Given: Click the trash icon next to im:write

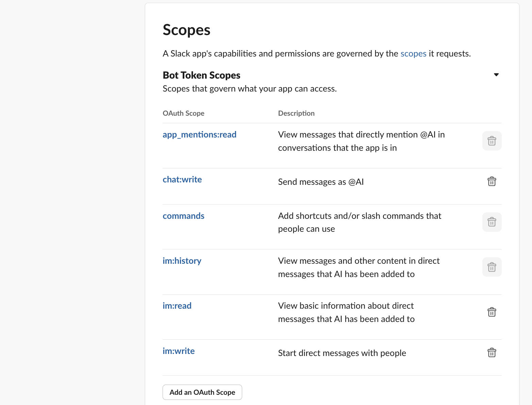Looking at the screenshot, I should [492, 353].
